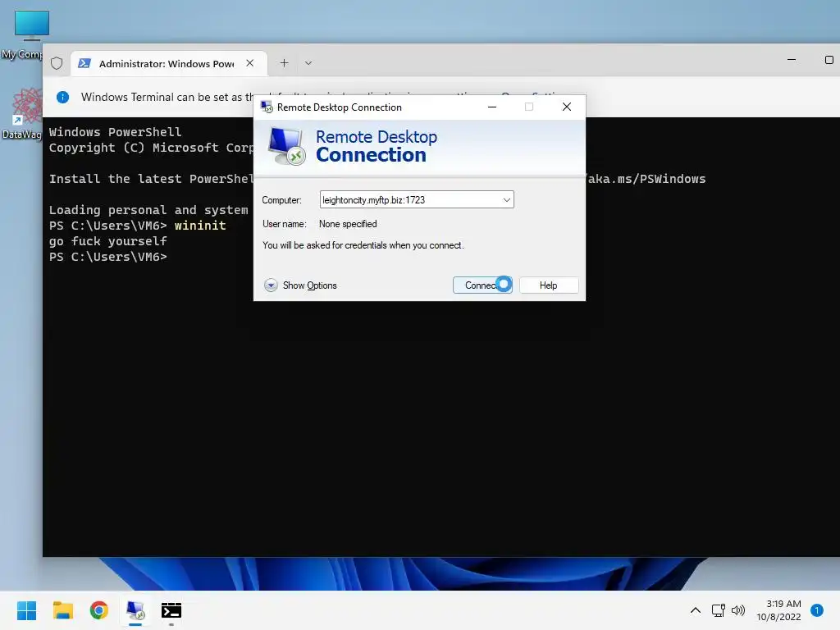
Task: Click the last PS C:\Users\VM6> prompt line
Action: 108,257
